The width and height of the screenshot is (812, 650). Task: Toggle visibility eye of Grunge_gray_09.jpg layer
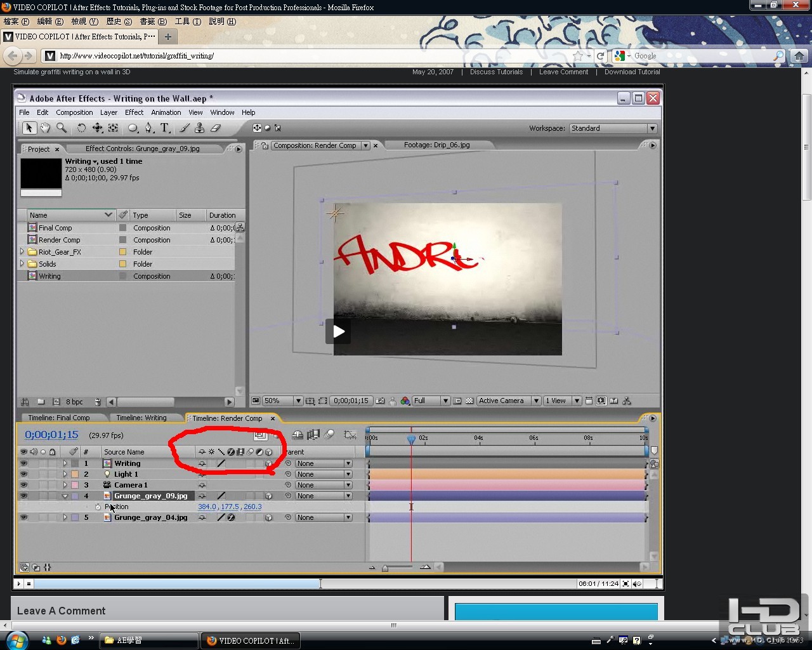(x=23, y=496)
